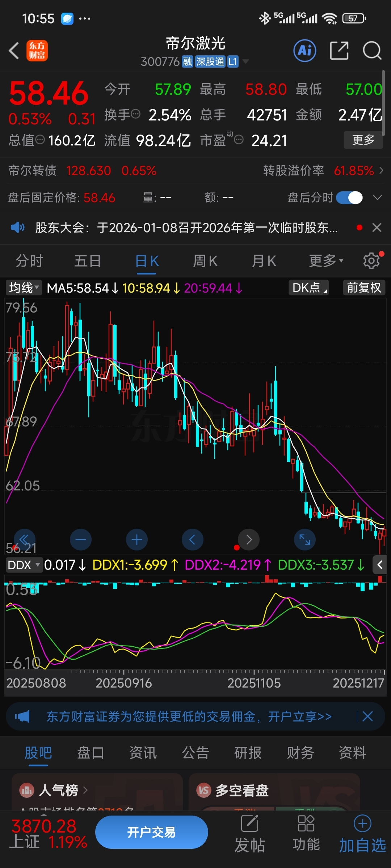This screenshot has width=391, height=868.
Task: Switch to 分时 chart tab
Action: click(29, 260)
